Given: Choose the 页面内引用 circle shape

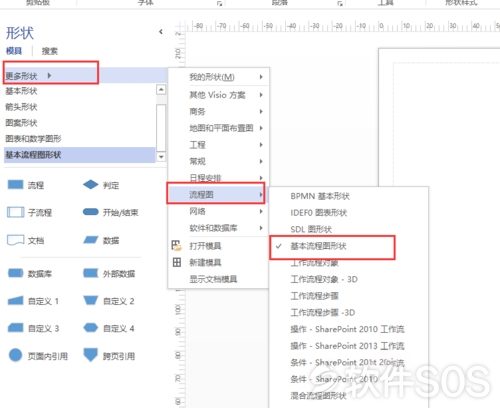Looking at the screenshot, I should pos(15,355).
